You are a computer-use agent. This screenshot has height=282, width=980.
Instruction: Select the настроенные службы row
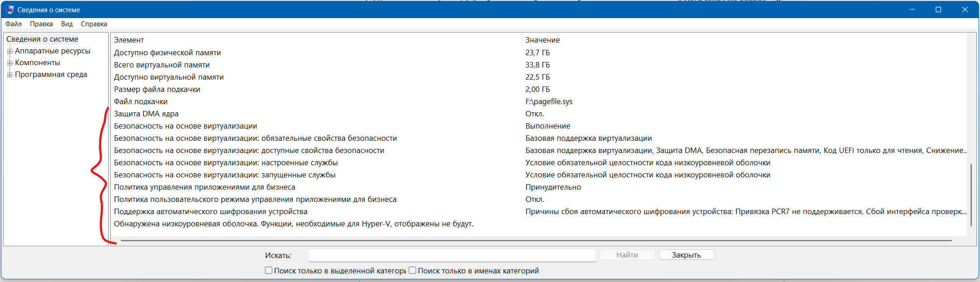click(x=538, y=163)
